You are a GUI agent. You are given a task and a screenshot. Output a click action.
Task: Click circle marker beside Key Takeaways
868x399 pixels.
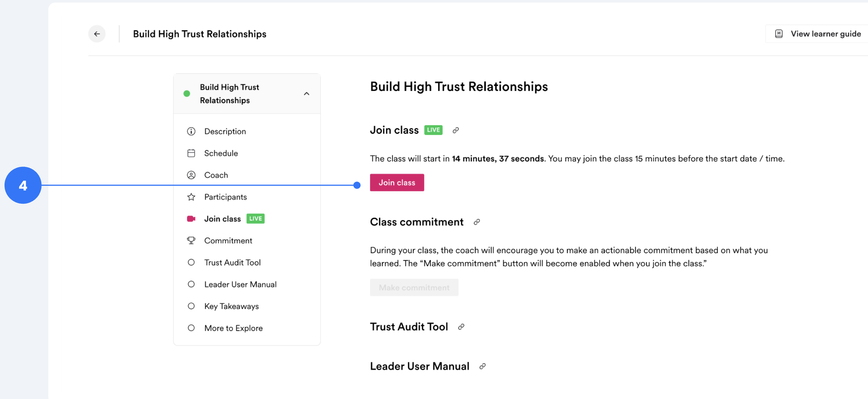tap(191, 306)
